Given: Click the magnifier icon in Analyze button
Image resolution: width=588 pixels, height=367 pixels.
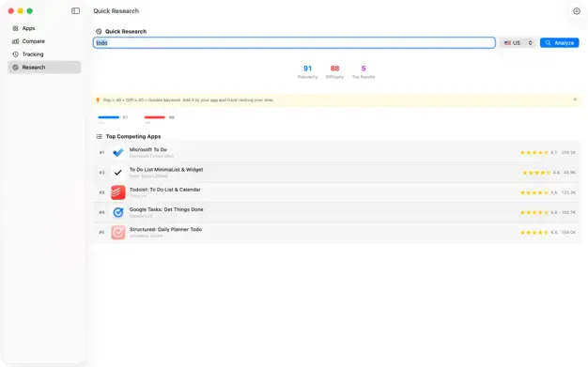Looking at the screenshot, I should 548,43.
